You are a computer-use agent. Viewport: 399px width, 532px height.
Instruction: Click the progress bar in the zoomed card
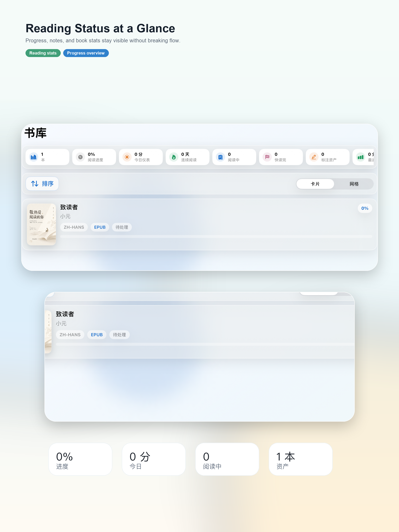click(x=205, y=344)
